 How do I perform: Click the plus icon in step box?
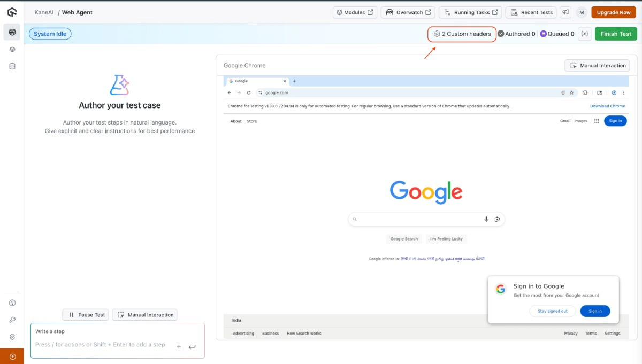tap(179, 347)
